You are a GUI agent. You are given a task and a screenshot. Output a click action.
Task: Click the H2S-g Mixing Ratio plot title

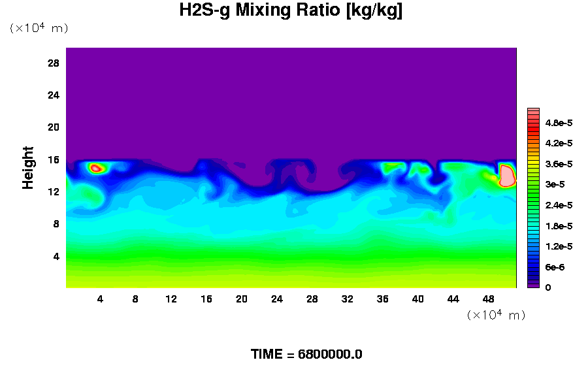click(291, 11)
